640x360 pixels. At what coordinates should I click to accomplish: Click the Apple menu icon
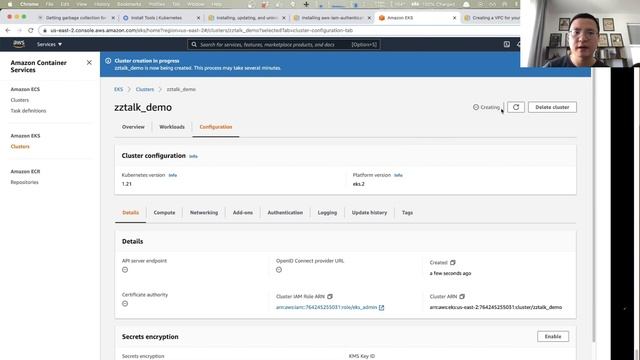coord(9,4)
